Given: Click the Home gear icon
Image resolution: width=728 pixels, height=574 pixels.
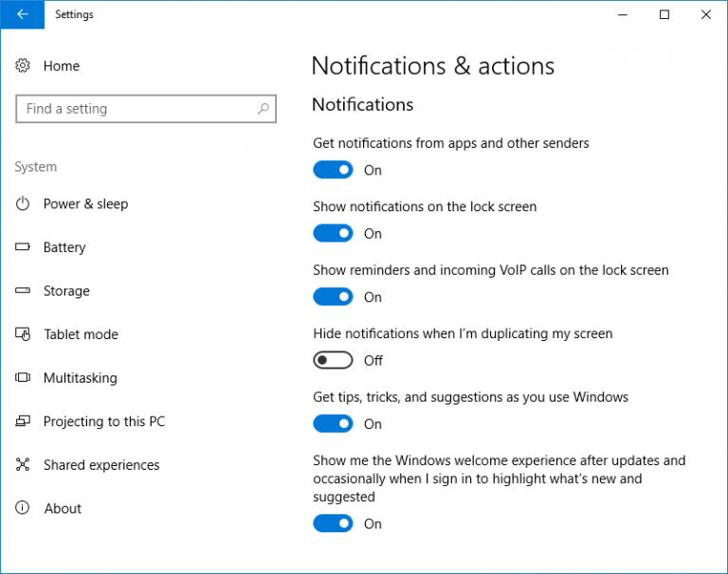Looking at the screenshot, I should tap(23, 65).
